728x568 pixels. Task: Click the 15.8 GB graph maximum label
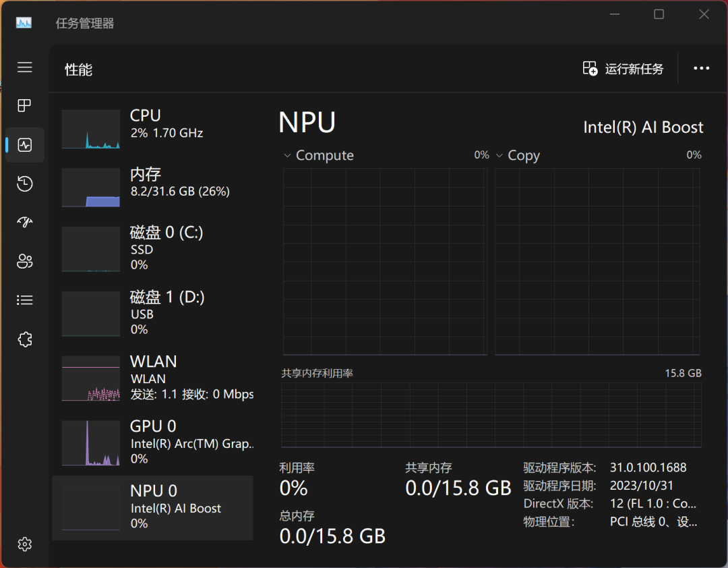[x=683, y=373]
